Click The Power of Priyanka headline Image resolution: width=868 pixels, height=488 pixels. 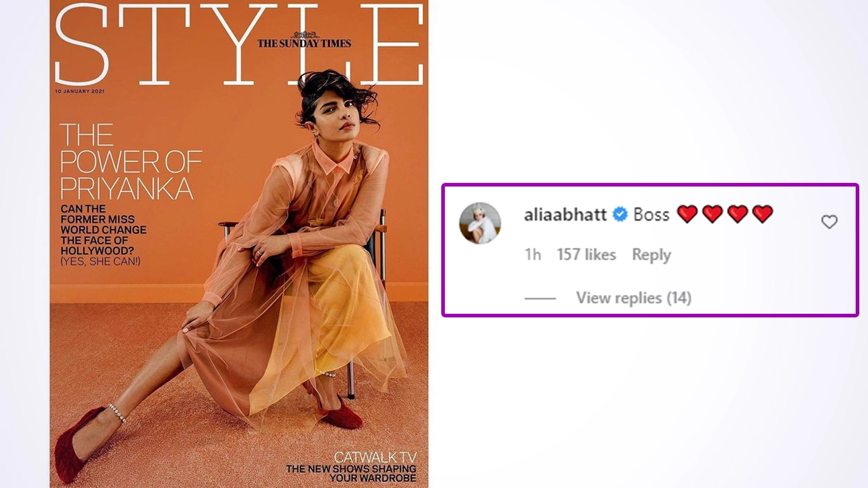(x=130, y=162)
